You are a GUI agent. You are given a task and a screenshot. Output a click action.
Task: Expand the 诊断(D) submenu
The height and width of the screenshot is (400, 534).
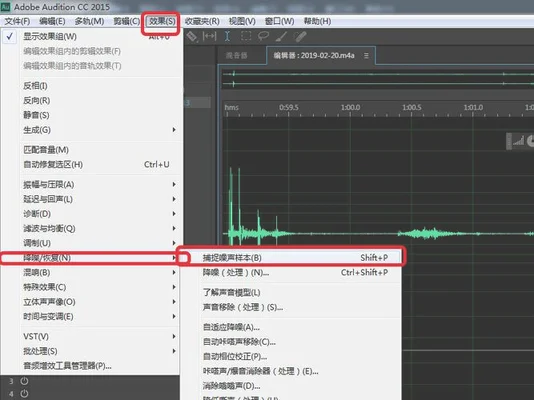[91, 214]
